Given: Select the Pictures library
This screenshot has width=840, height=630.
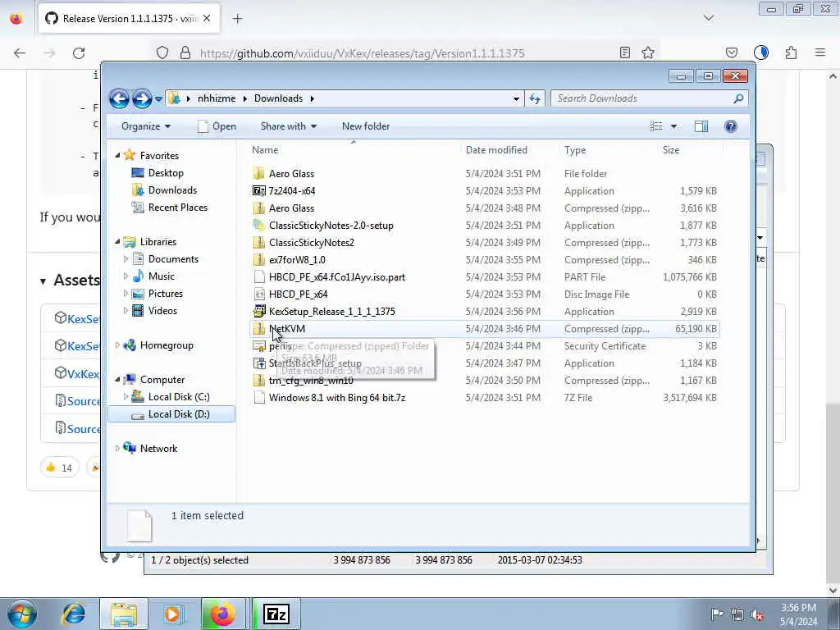Looking at the screenshot, I should [166, 294].
